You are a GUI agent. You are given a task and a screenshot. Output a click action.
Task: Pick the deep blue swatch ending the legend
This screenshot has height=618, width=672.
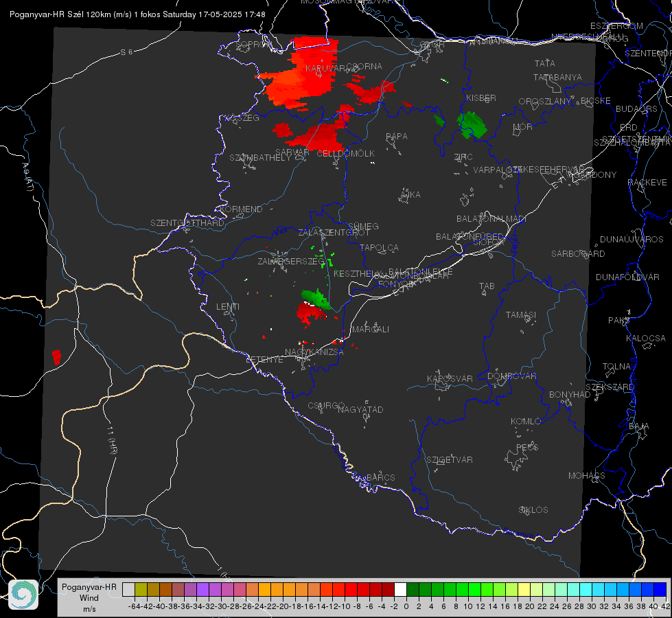coord(660,590)
